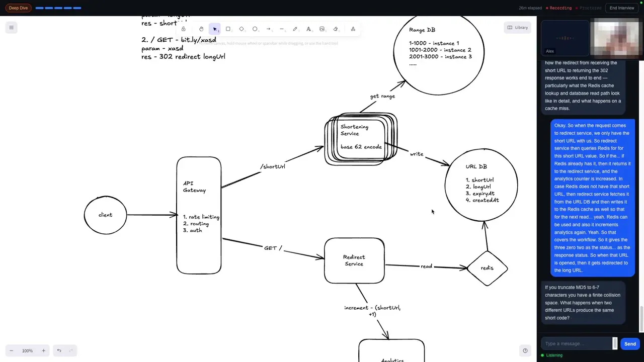This screenshot has width=644, height=362.
Task: Select the Hand pan tool
Action: (x=201, y=29)
